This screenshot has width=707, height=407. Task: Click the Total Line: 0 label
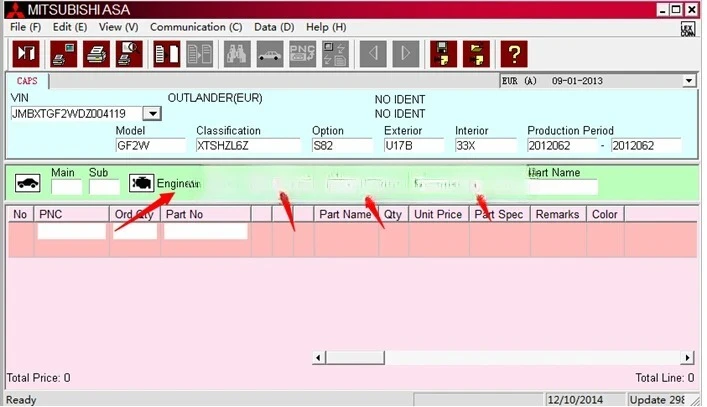coord(665,378)
